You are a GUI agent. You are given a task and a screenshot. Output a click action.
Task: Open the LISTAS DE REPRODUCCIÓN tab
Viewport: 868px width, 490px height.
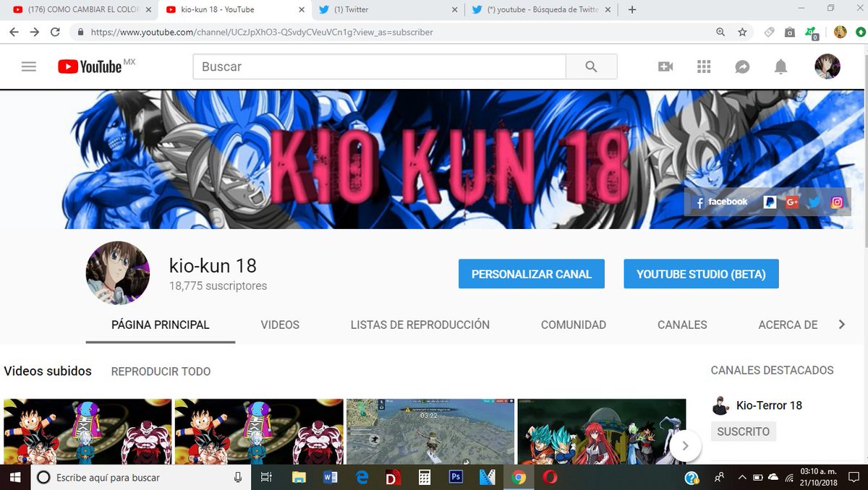point(420,325)
